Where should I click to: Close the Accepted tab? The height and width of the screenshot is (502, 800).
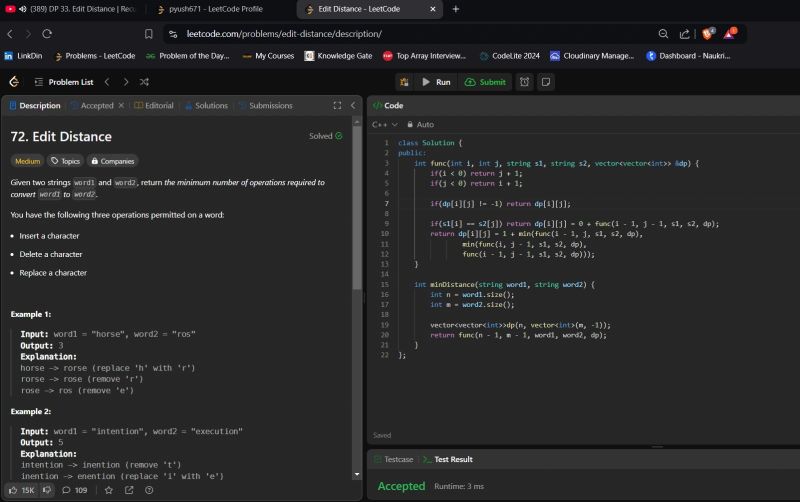(121, 106)
